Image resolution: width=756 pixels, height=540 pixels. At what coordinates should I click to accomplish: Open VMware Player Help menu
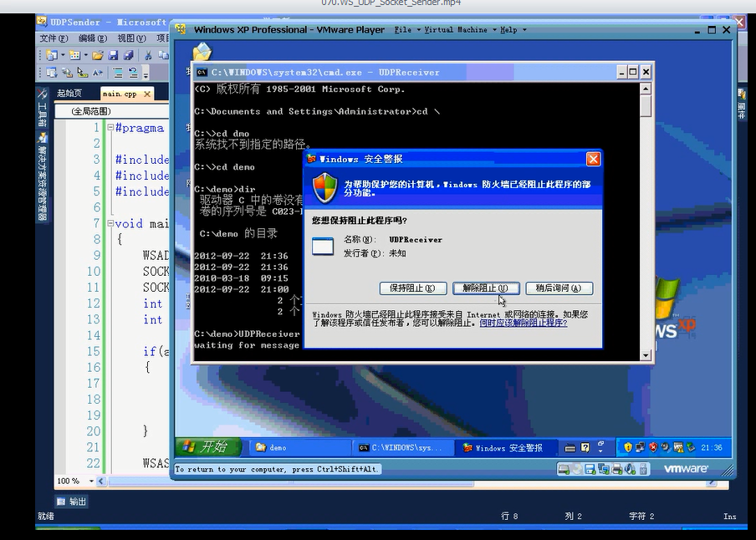click(513, 30)
